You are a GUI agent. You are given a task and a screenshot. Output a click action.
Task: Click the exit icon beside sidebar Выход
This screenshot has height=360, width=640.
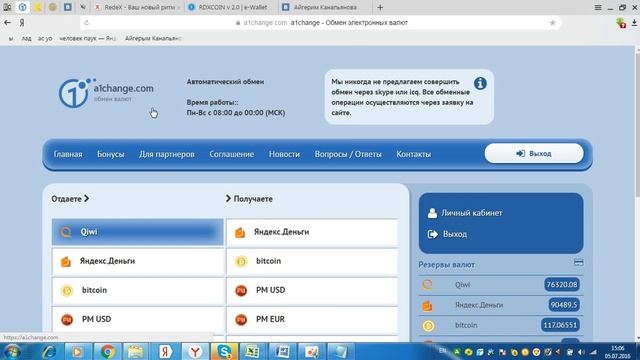(x=433, y=234)
